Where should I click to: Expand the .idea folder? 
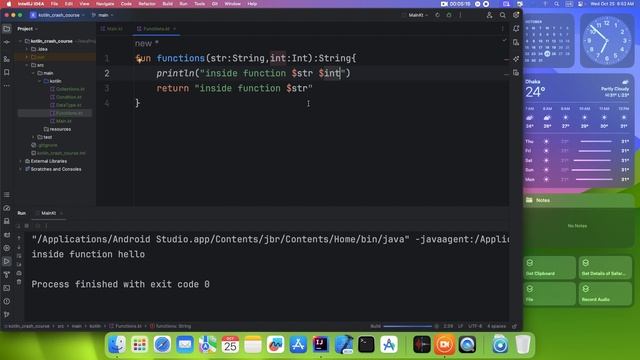pos(27,49)
